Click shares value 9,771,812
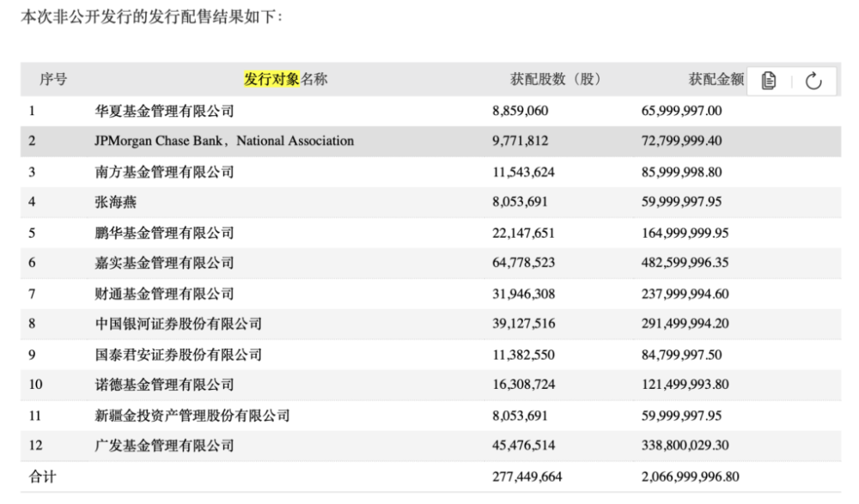The width and height of the screenshot is (859, 504). point(520,141)
